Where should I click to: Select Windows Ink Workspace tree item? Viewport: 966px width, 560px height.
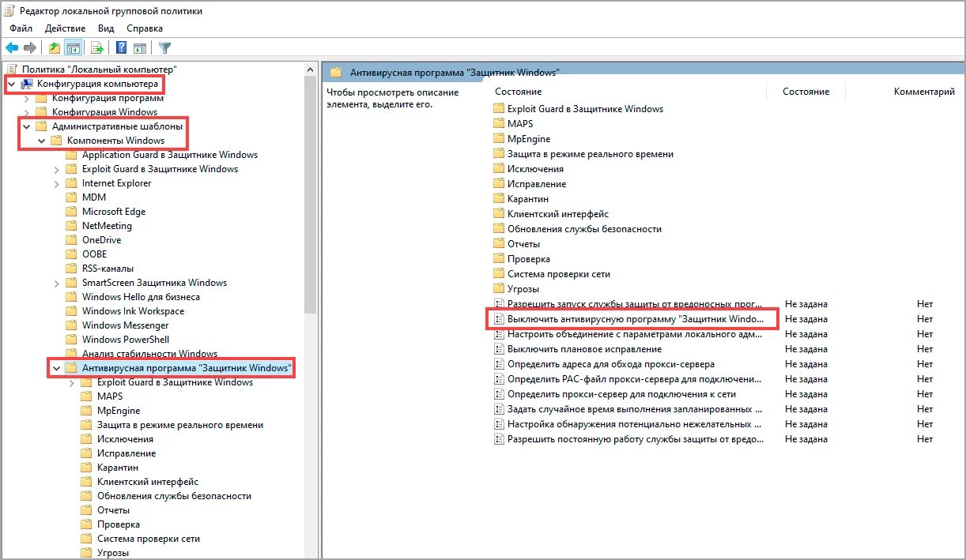coord(133,311)
